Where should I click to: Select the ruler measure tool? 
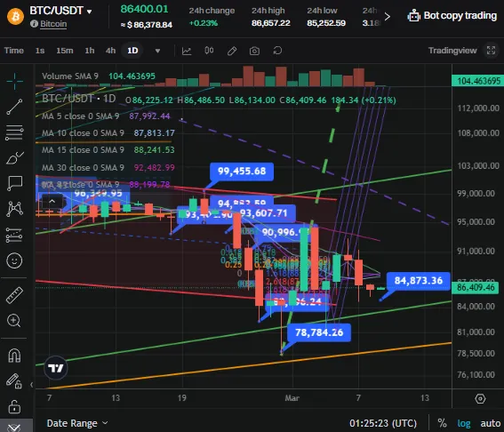[x=14, y=295]
